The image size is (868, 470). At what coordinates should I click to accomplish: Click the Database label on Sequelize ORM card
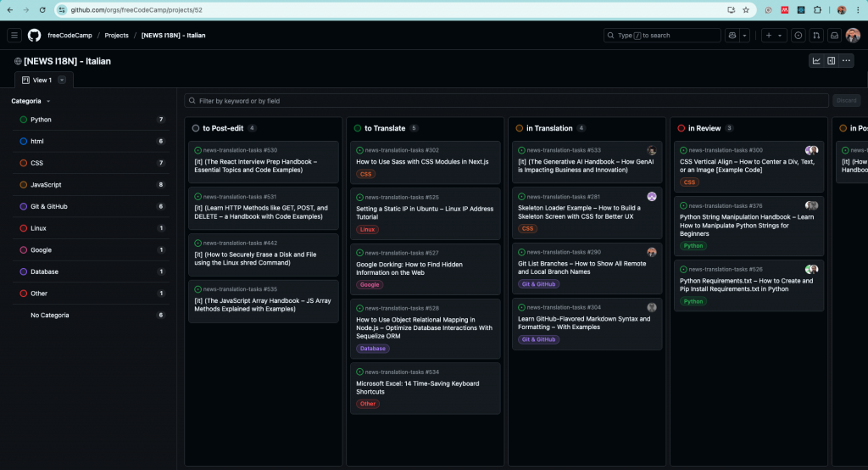tap(373, 349)
